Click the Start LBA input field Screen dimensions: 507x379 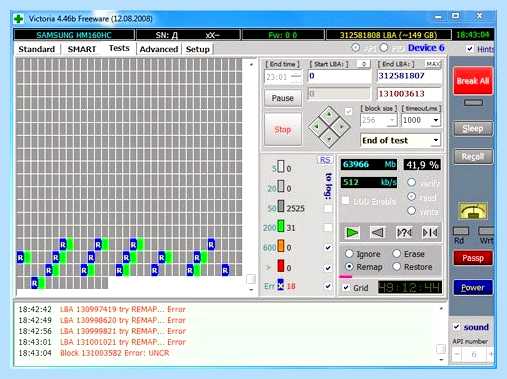click(x=339, y=76)
